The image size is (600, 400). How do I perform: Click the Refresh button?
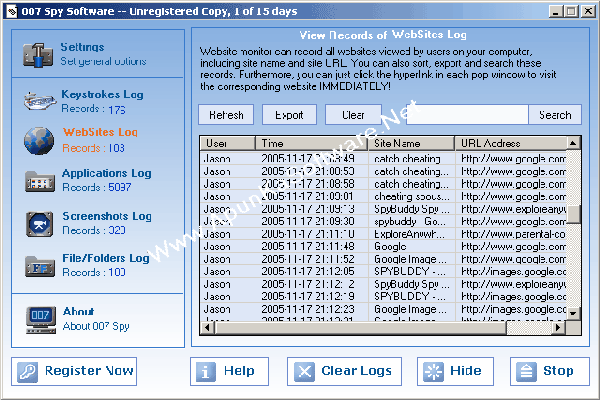[226, 115]
